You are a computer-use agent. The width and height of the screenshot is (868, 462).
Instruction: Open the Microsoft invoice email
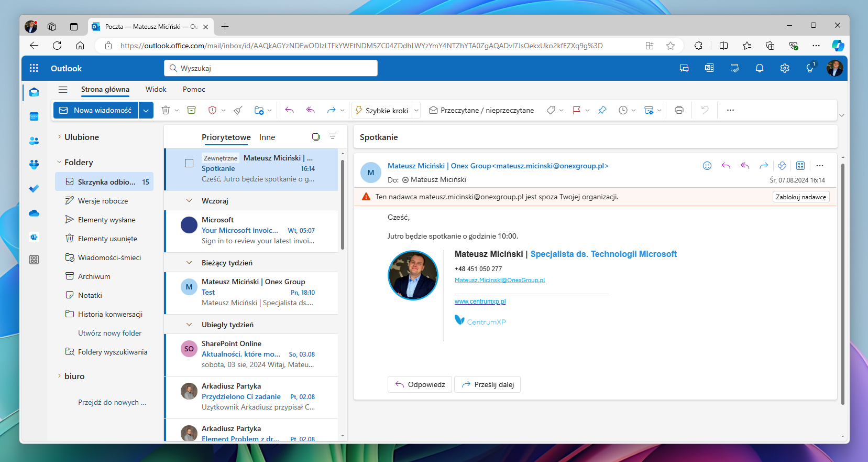click(251, 231)
